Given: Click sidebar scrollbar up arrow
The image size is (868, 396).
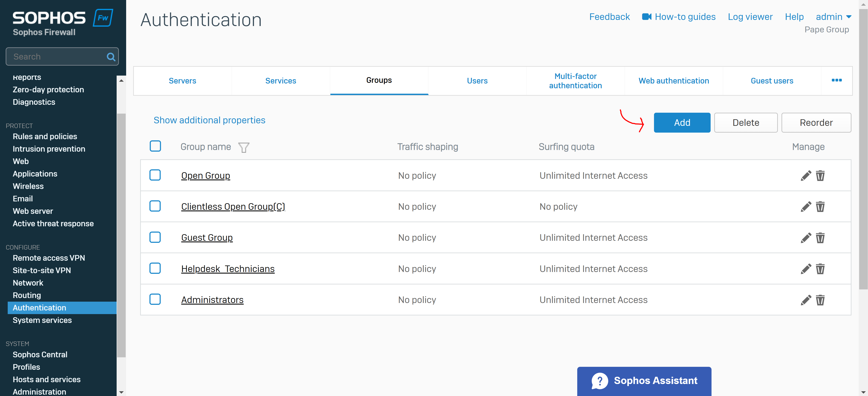Looking at the screenshot, I should click(121, 81).
